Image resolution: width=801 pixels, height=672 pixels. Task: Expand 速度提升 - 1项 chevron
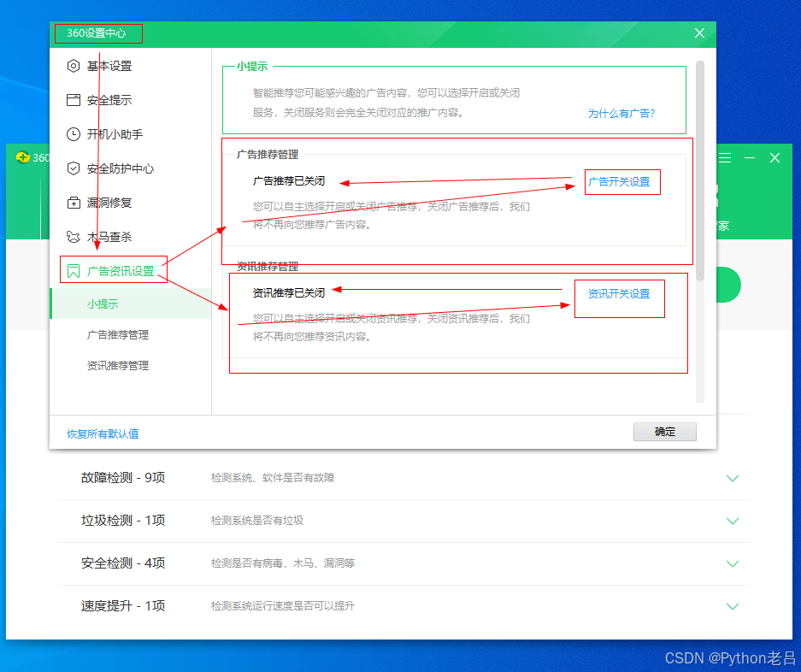tap(733, 606)
